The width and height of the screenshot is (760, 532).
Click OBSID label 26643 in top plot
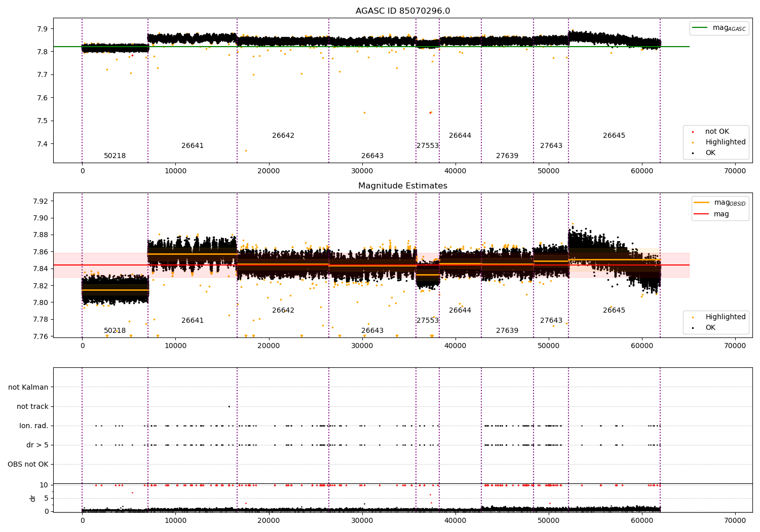click(372, 156)
